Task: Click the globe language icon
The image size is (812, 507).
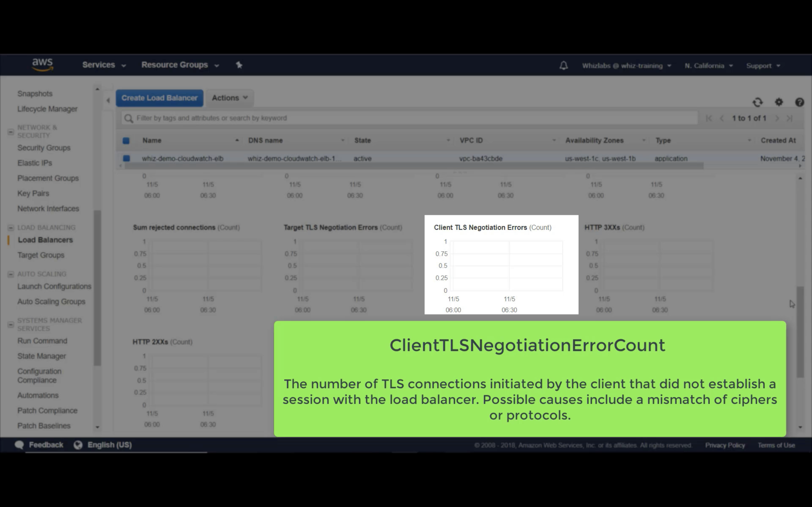Action: (x=78, y=445)
